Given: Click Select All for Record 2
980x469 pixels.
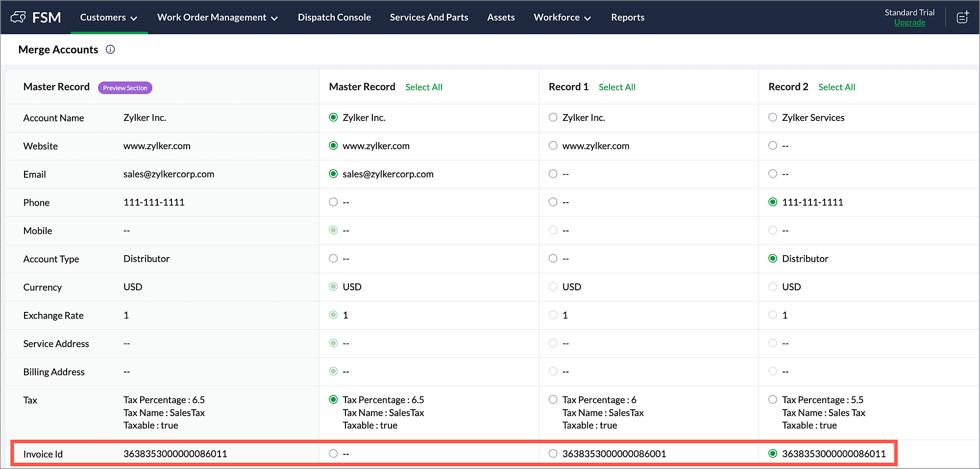Looking at the screenshot, I should coord(836,87).
